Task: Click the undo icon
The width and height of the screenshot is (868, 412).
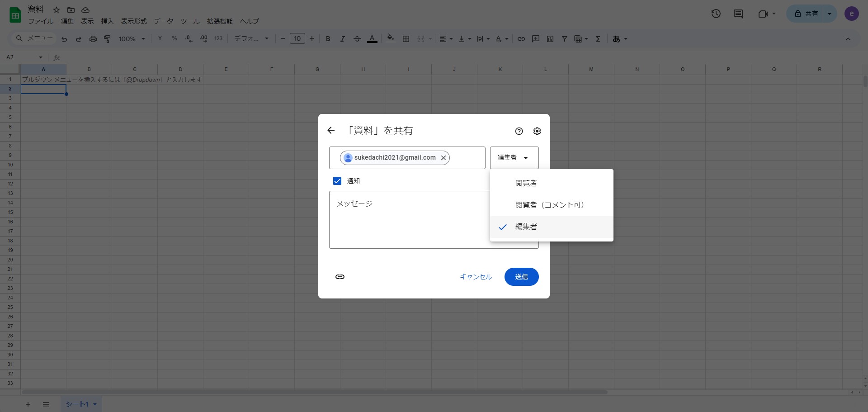Action: (x=64, y=39)
